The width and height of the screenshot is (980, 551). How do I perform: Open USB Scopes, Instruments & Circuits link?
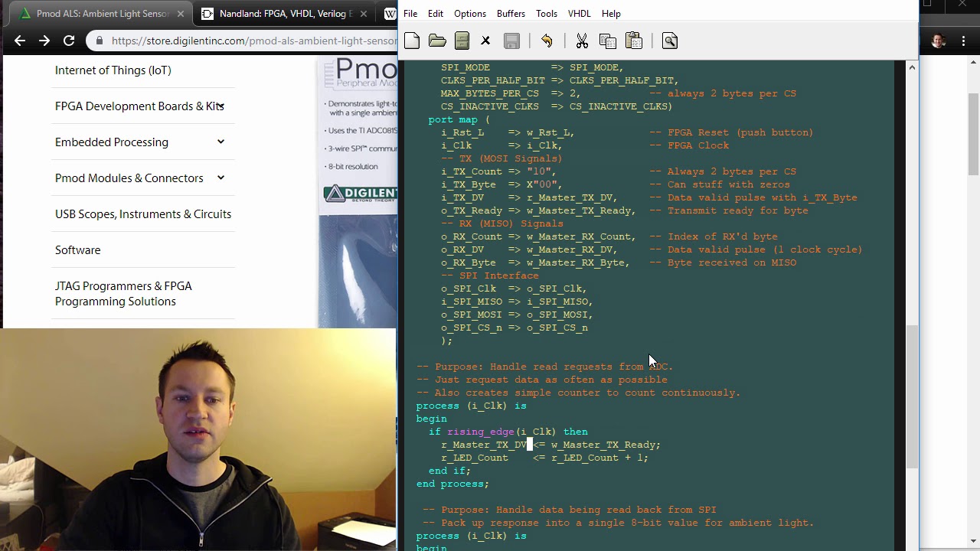pyautogui.click(x=143, y=214)
